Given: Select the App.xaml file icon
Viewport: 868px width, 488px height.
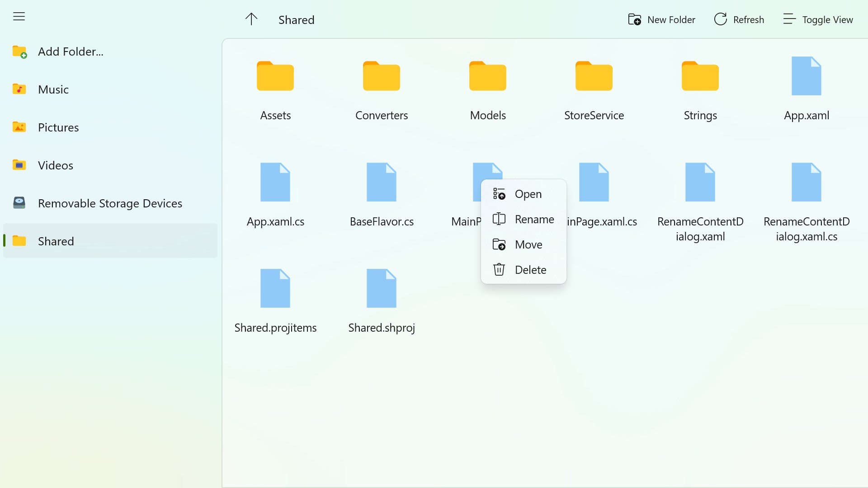Looking at the screenshot, I should pyautogui.click(x=807, y=76).
